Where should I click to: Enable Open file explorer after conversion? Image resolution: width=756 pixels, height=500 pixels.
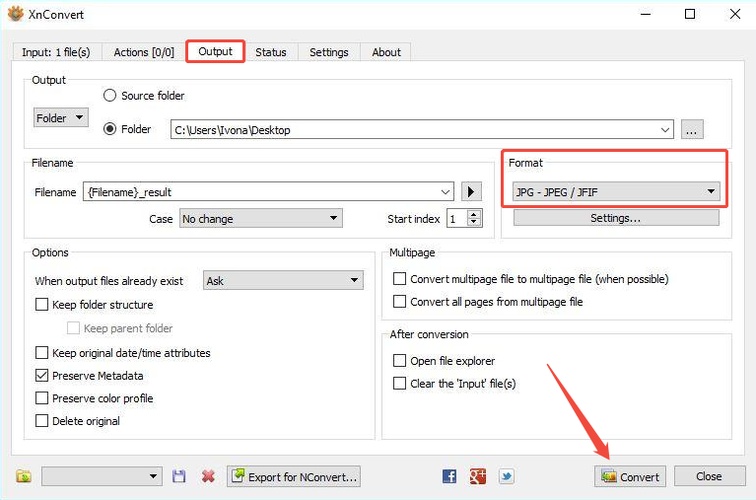pyautogui.click(x=399, y=360)
